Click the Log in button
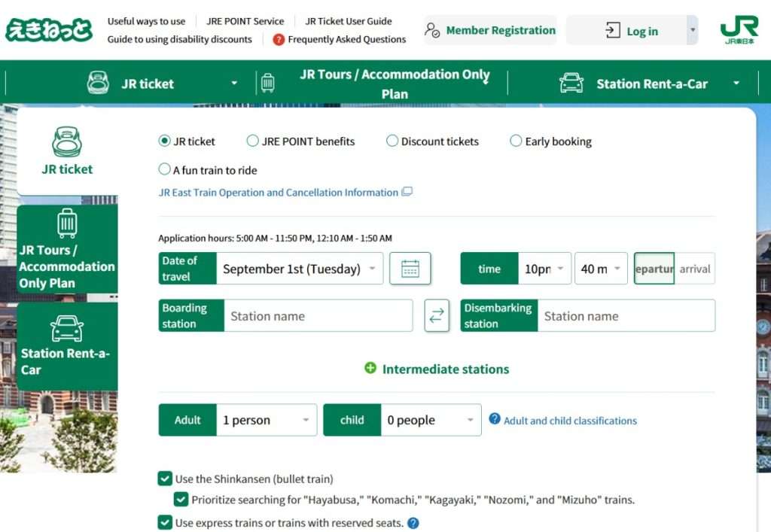771x532 pixels. [627, 30]
